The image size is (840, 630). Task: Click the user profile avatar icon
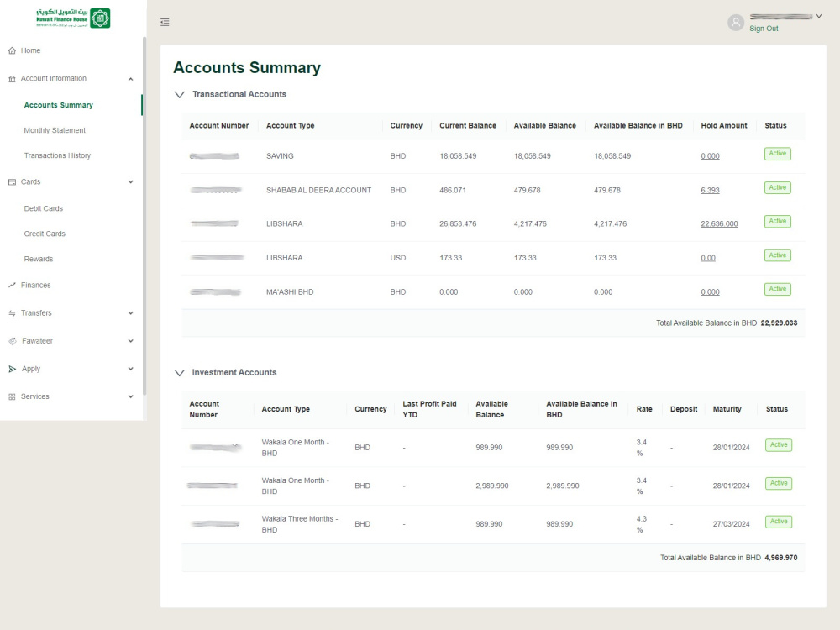[x=736, y=22]
